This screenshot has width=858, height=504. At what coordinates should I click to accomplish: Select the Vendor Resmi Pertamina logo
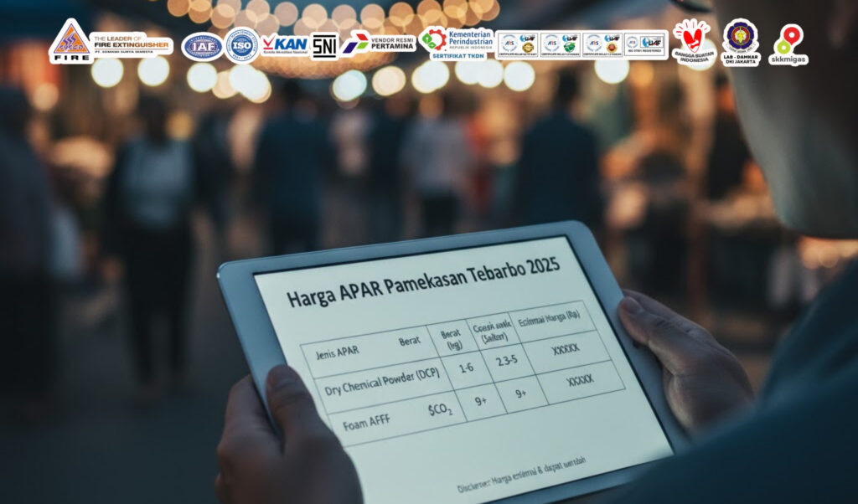tap(378, 44)
